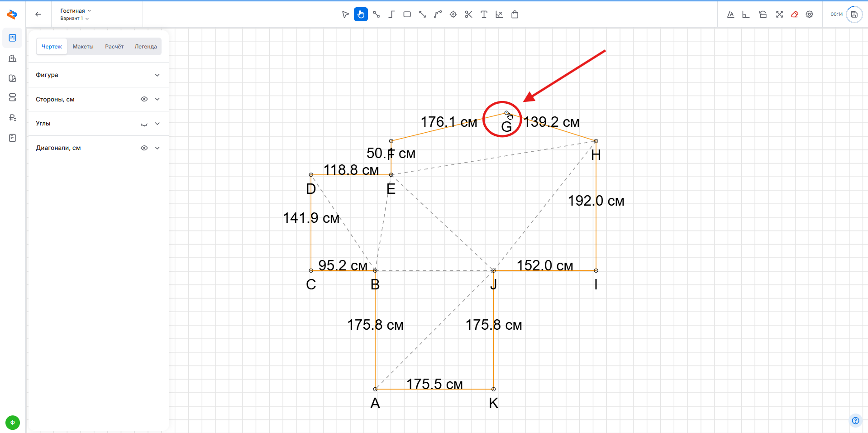Expand the Фигура section

tap(157, 75)
